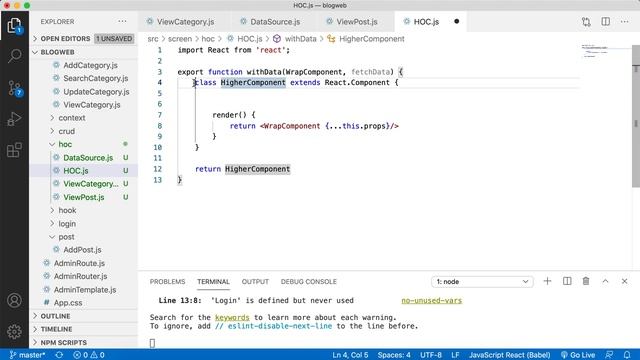Viewport: 640px width, 360px height.
Task: Open SearchCategory.js in explorer
Action: 96,78
